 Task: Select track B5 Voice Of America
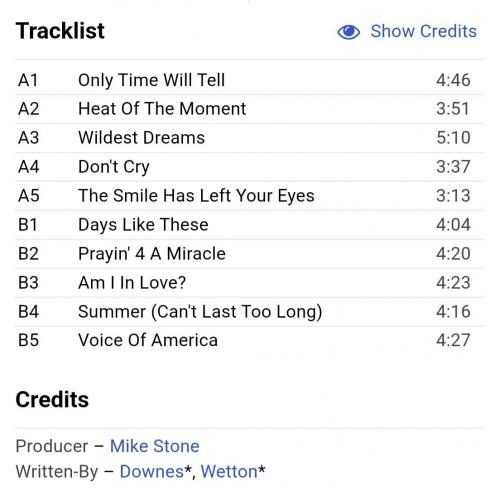click(250, 341)
